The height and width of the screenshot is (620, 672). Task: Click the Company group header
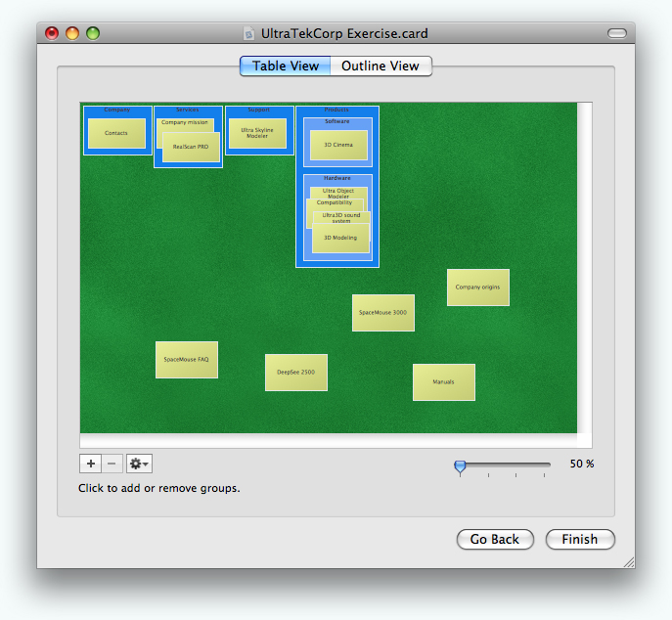click(x=117, y=110)
